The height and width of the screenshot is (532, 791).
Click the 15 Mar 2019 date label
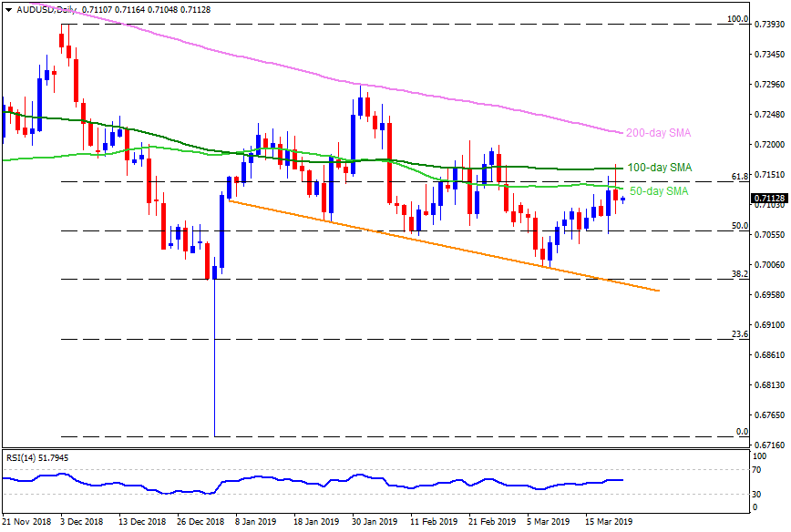pos(606,522)
